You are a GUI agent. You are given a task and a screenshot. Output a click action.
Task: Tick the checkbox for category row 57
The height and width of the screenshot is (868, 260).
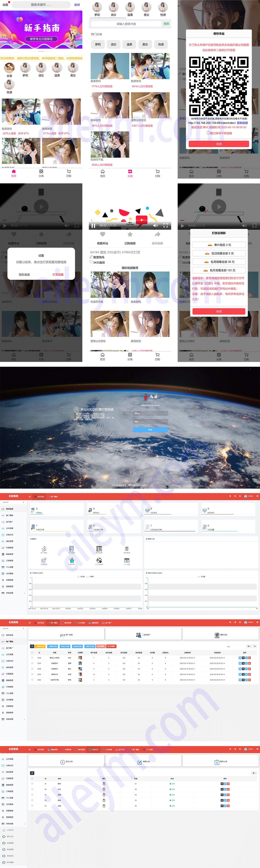click(32, 784)
